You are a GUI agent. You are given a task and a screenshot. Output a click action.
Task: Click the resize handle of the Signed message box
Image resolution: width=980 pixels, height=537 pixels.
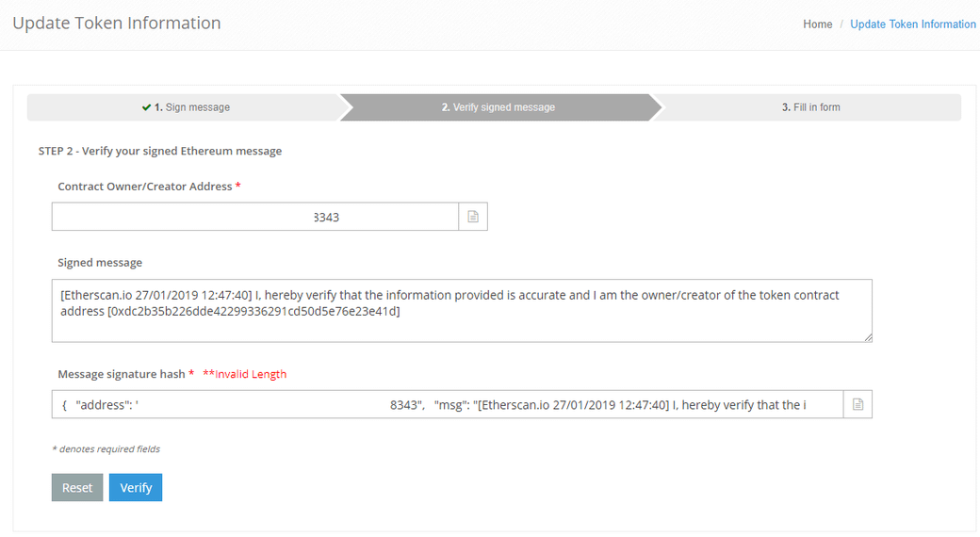click(867, 337)
